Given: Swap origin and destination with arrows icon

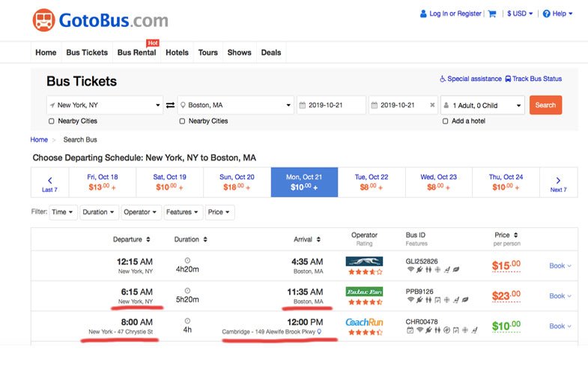Looking at the screenshot, I should (170, 105).
